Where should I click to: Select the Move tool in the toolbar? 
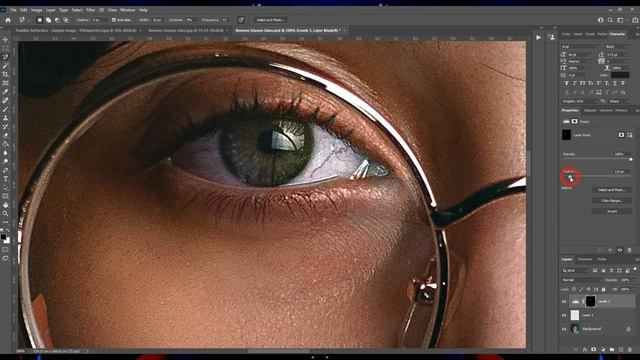5,40
